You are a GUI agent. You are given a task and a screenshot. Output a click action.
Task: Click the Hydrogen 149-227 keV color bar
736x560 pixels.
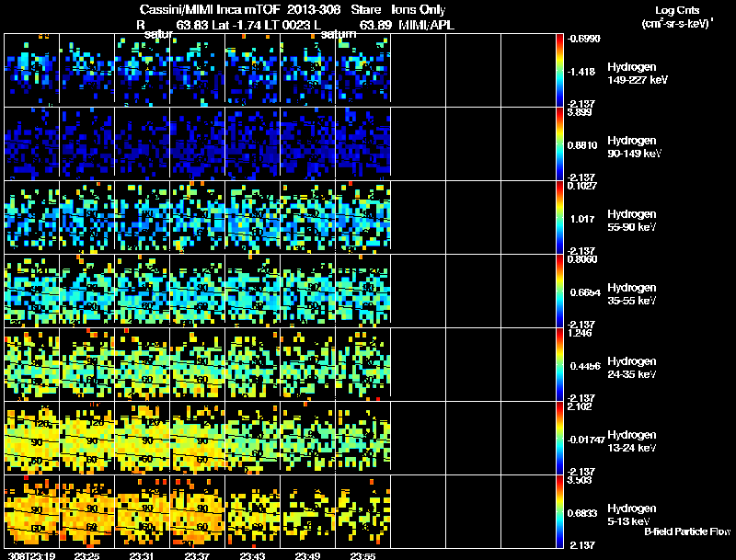(559, 71)
